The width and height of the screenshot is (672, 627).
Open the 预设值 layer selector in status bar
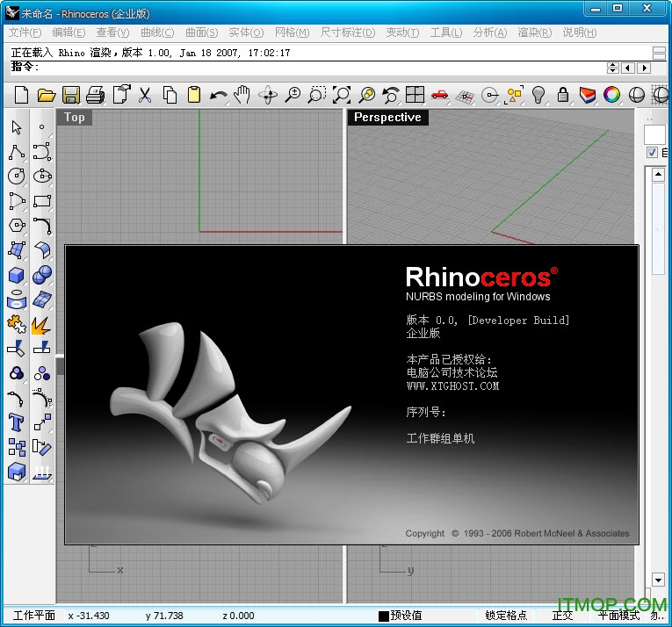point(406,616)
